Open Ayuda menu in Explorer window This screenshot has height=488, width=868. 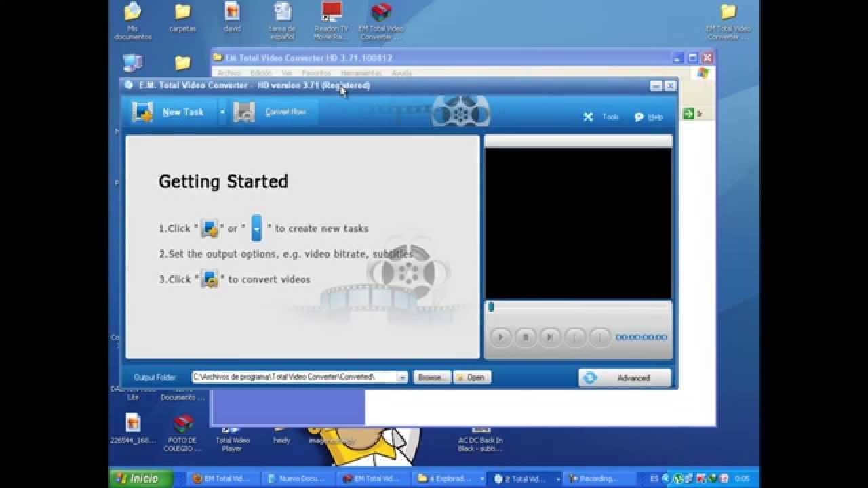tap(402, 73)
